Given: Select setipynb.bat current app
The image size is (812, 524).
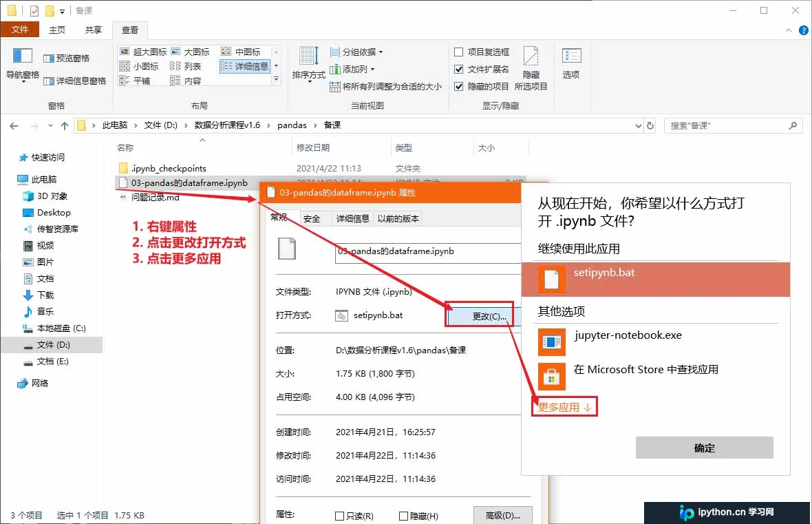Looking at the screenshot, I should point(655,280).
